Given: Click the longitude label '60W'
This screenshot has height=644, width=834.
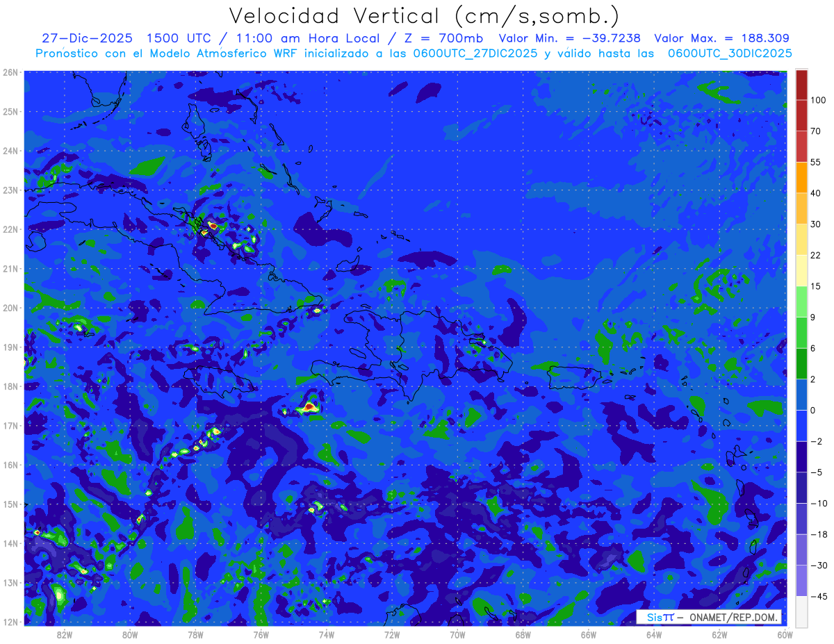Looking at the screenshot, I should coord(785,634).
